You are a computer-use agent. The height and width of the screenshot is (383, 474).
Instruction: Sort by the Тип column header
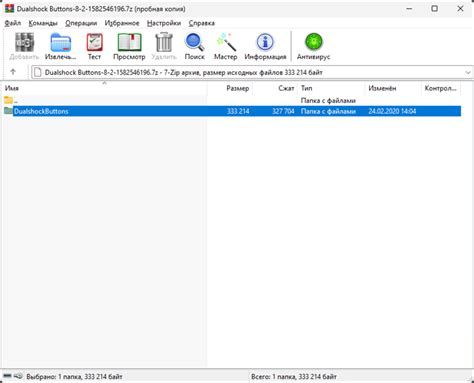point(331,88)
